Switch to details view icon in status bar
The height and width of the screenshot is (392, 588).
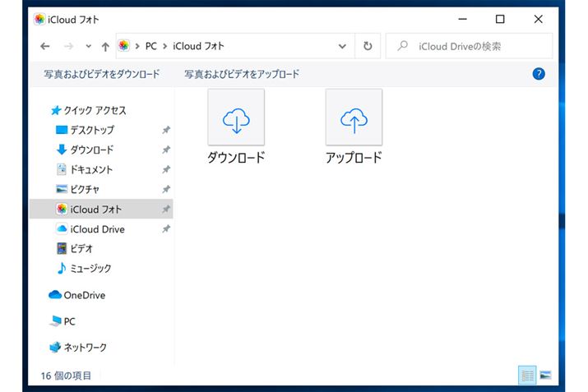(527, 375)
